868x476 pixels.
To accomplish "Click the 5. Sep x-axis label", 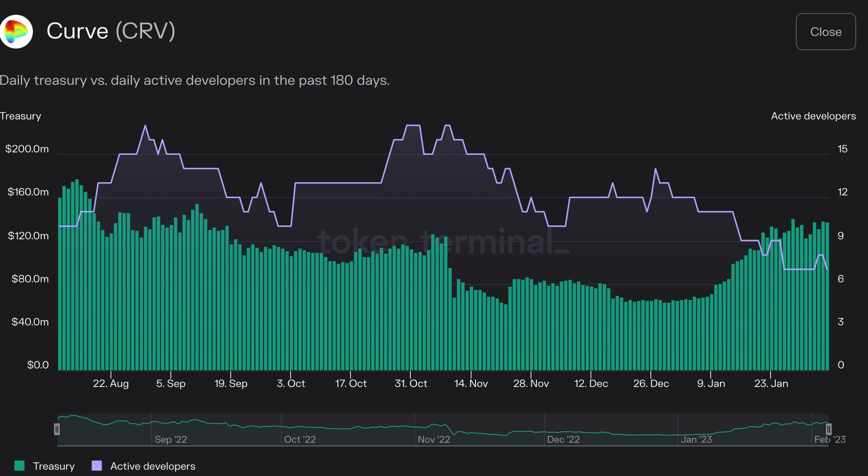I will coord(171,384).
